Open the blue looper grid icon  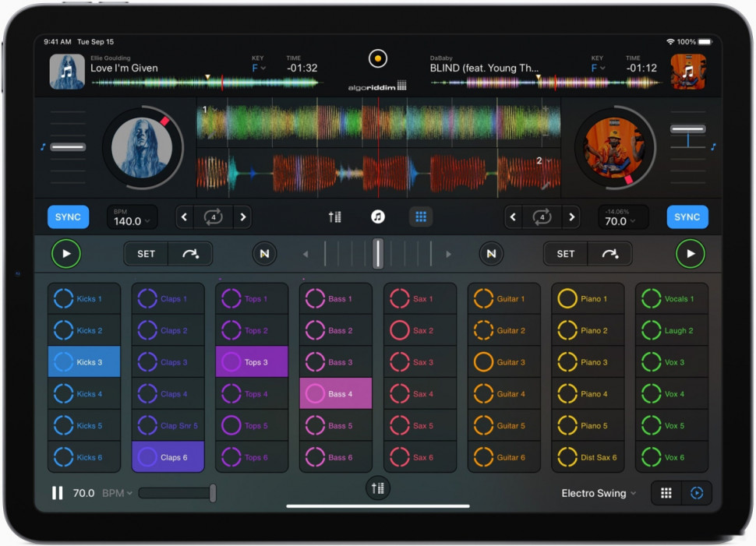(421, 217)
